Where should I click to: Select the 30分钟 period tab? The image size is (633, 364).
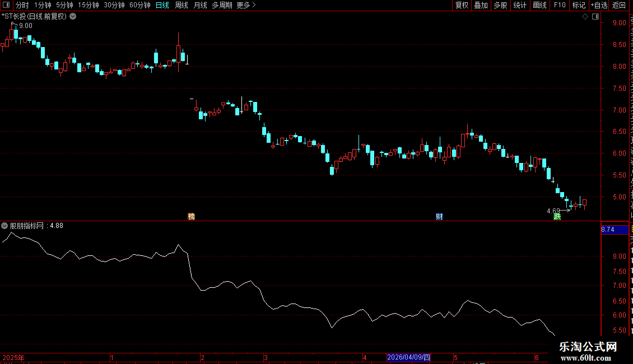(114, 5)
